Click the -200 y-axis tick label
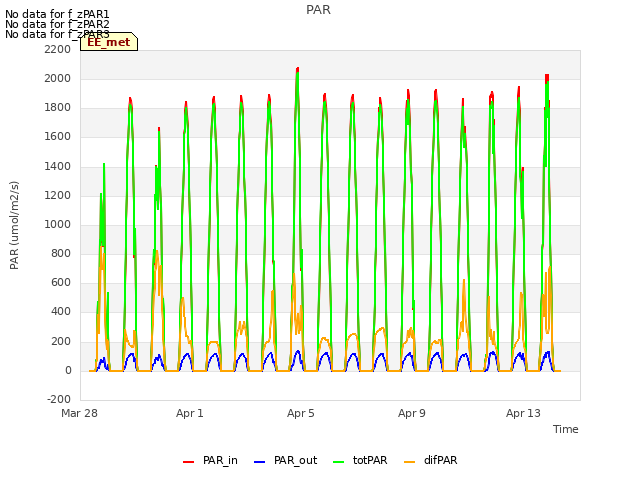640x480 pixels. pyautogui.click(x=59, y=399)
